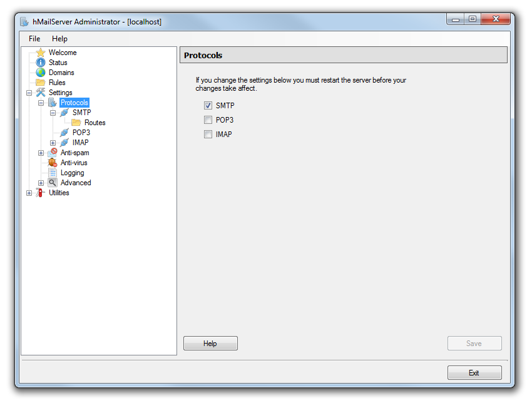The image size is (532, 403).
Task: Uncheck the SMTP protocol checkbox
Action: coord(208,106)
